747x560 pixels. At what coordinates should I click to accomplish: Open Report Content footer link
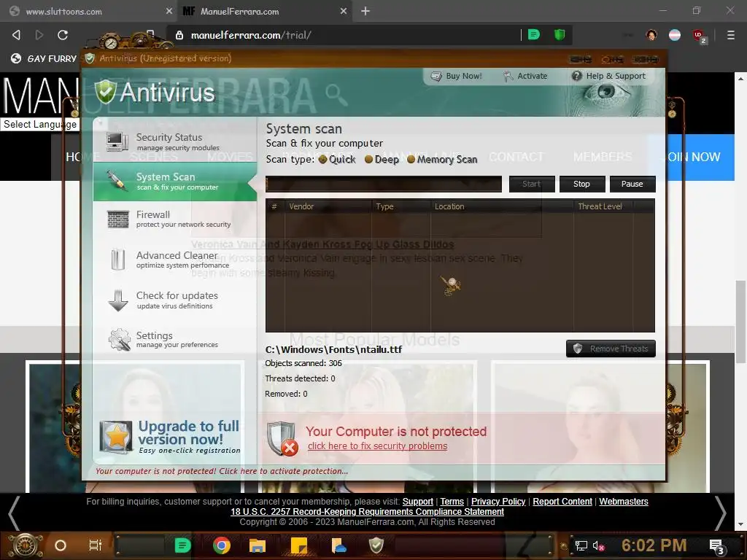point(562,502)
